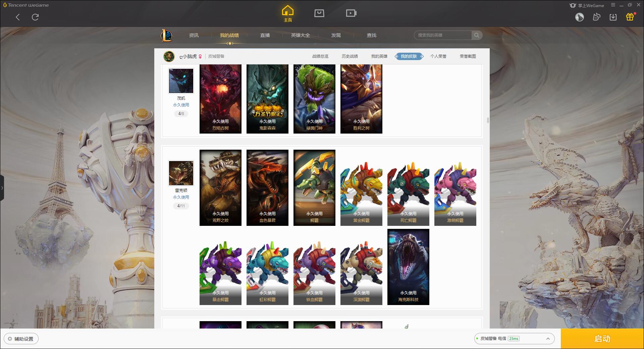Select the 我的皮肤 sub-tab
This screenshot has height=349, width=644.
(409, 56)
